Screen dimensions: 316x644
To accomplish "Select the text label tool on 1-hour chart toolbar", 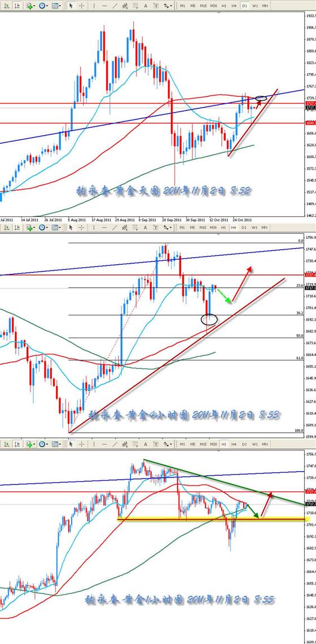I will point(156,444).
